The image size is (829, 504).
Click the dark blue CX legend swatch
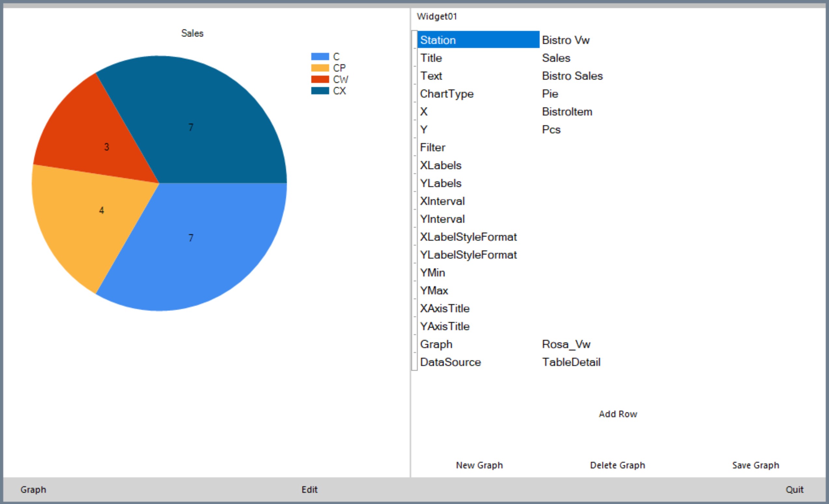pos(320,91)
